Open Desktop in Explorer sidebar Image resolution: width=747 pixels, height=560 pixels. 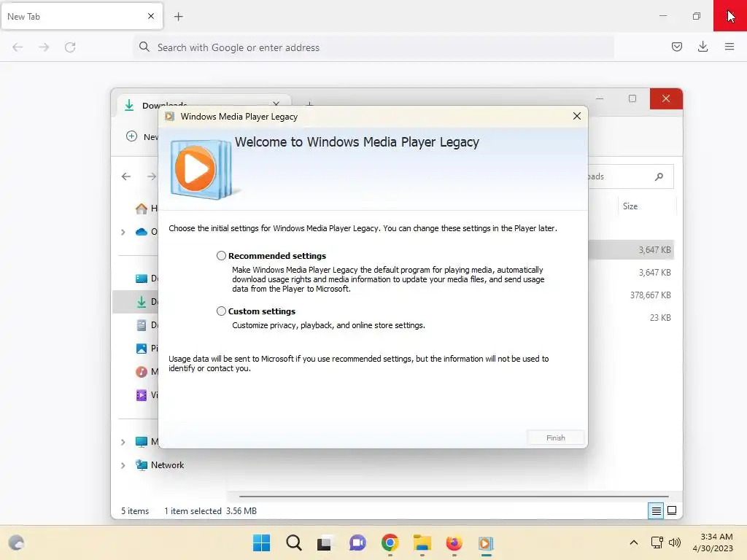146,279
